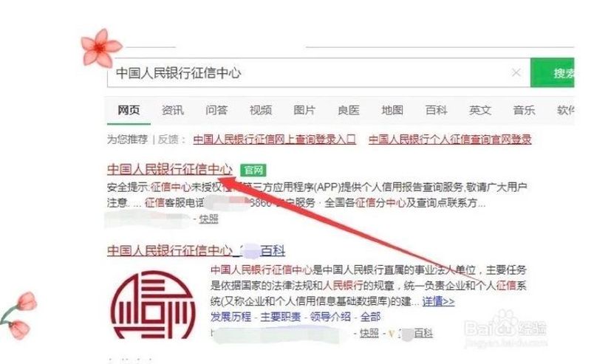This screenshot has height=364, width=591.
Task: Clear the search box with the X icon
Action: pyautogui.click(x=516, y=72)
